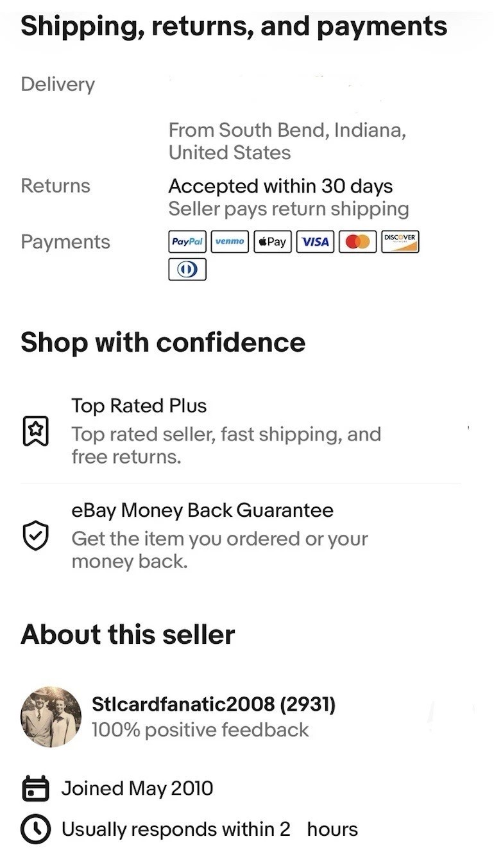Click the About this seller heading
Image resolution: width=494 pixels, height=868 pixels.
click(128, 634)
